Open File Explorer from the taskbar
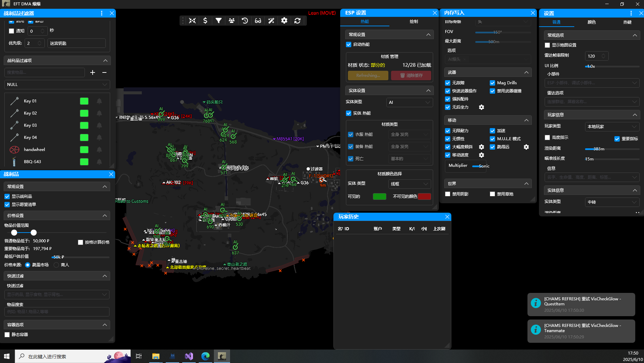 click(156, 356)
